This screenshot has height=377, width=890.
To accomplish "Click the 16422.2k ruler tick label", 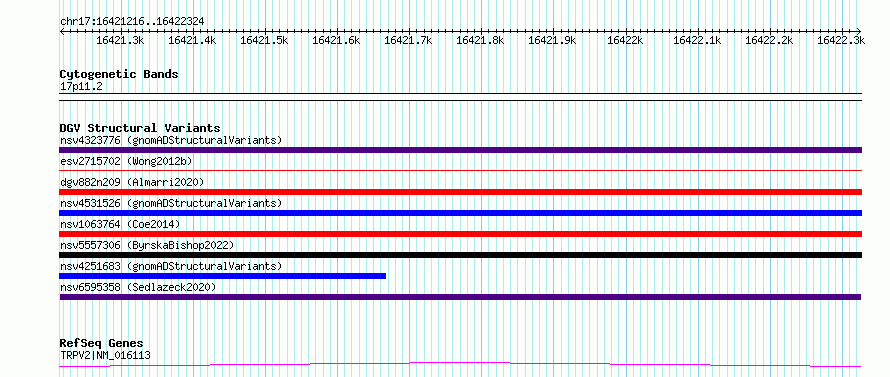I will pos(769,40).
